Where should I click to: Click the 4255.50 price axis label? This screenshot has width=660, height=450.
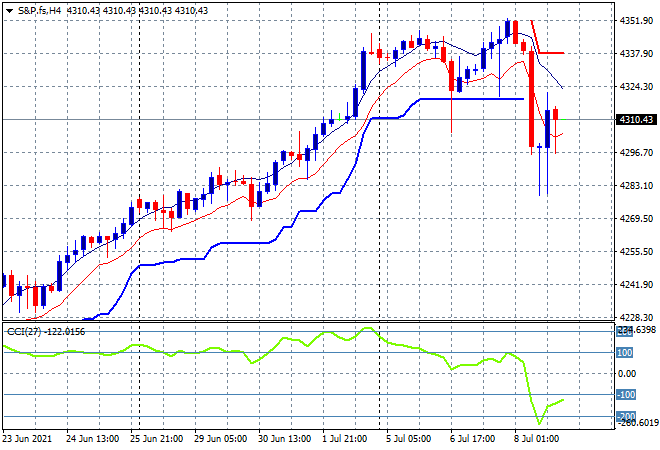pyautogui.click(x=636, y=252)
